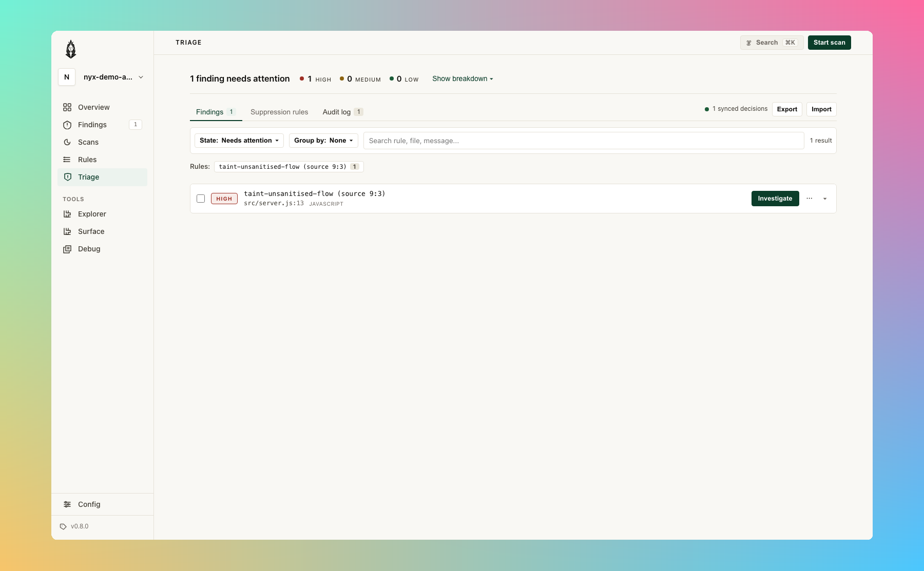924x571 pixels.
Task: Click the N project avatar
Action: point(67,77)
